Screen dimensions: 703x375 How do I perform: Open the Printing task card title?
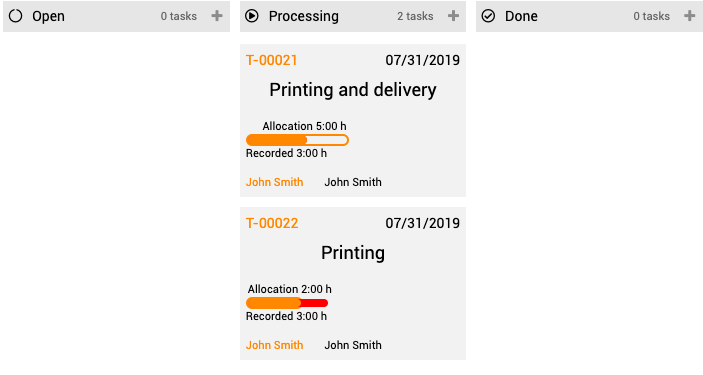pyautogui.click(x=353, y=253)
